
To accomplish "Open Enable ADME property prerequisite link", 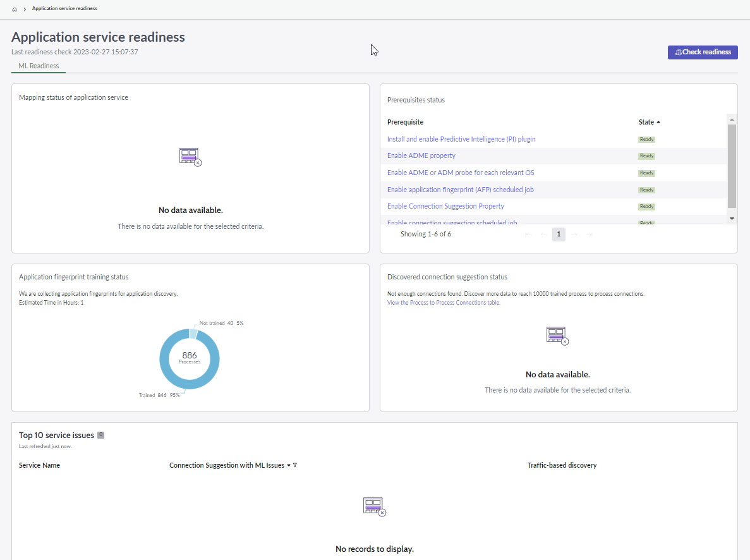I will tap(421, 155).
